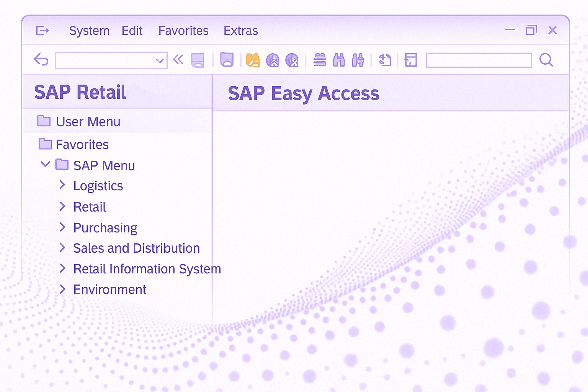Select Favorites label in the tree

click(82, 145)
